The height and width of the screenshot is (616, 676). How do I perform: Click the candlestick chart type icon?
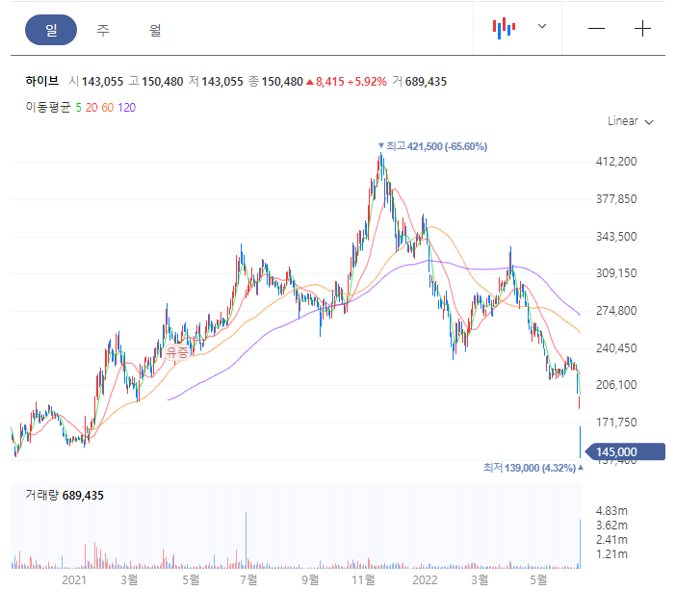pyautogui.click(x=504, y=29)
